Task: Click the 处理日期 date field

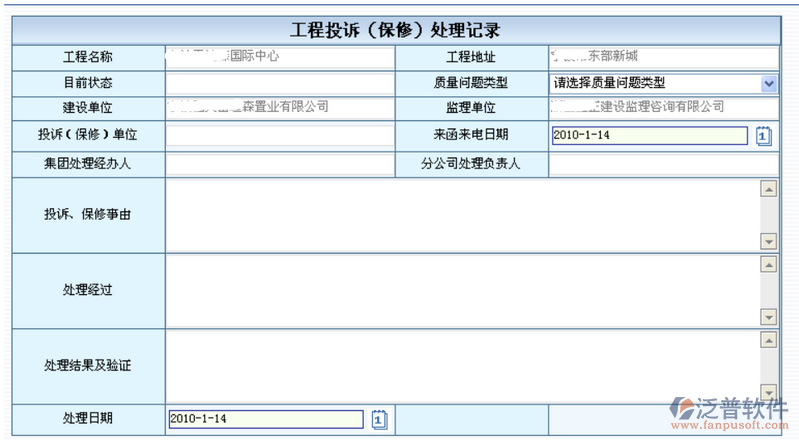Action: pos(266,419)
